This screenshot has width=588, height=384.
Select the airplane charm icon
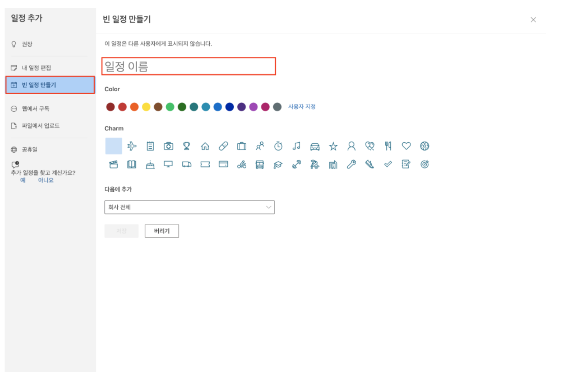coord(132,146)
